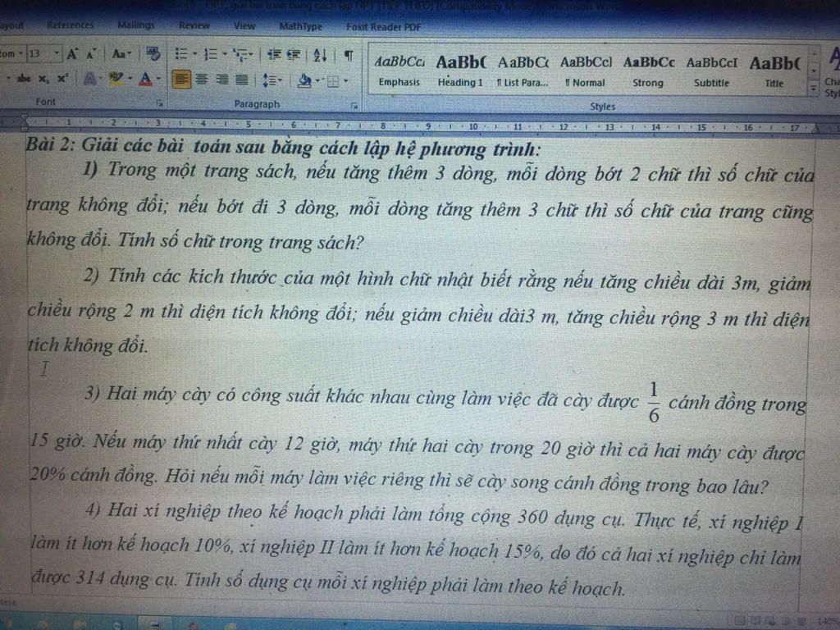This screenshot has width=840, height=630.
Task: Open the Mailings tab
Action: [x=136, y=25]
